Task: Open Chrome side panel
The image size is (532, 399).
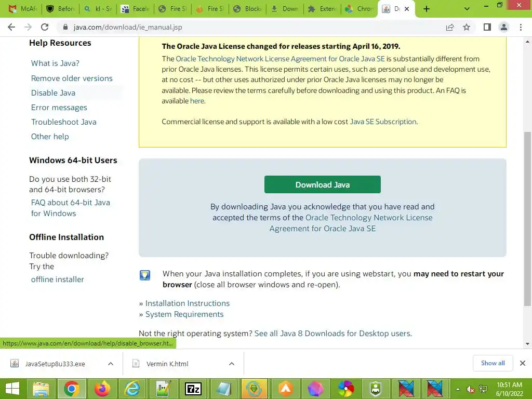Action: 487,27
